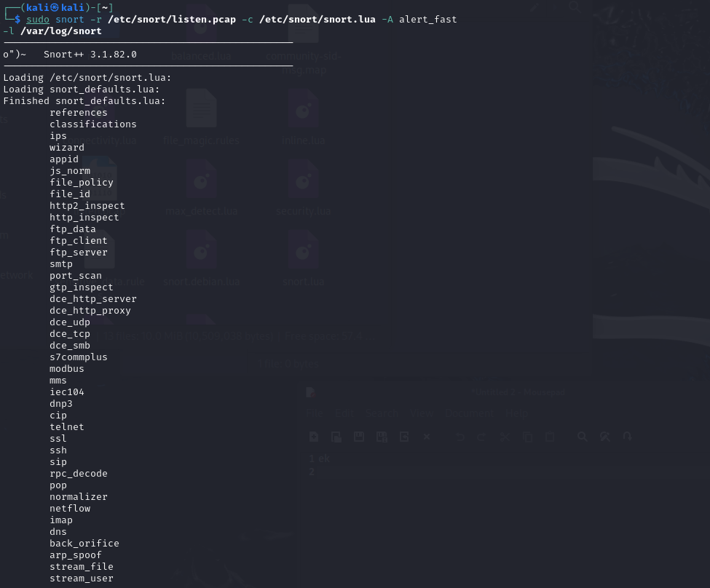The height and width of the screenshot is (588, 710).
Task: Click 'Loading snort_defaults.lua:' line
Action: (x=82, y=90)
